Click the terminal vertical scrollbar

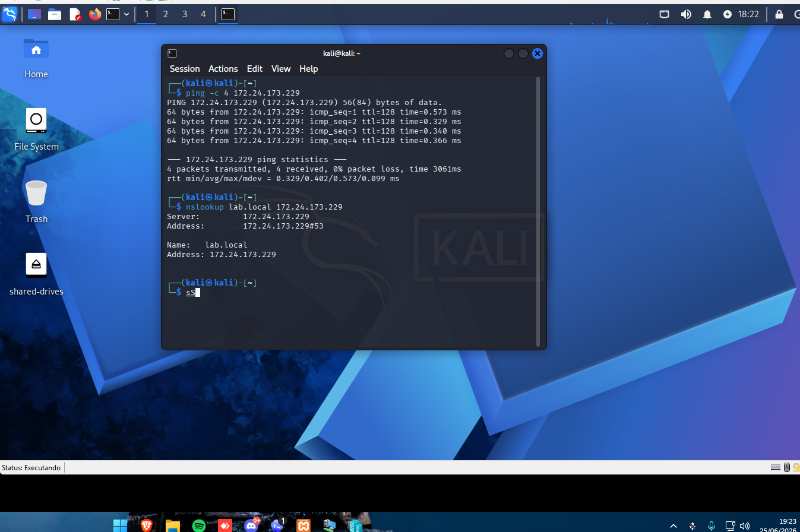pyautogui.click(x=538, y=211)
